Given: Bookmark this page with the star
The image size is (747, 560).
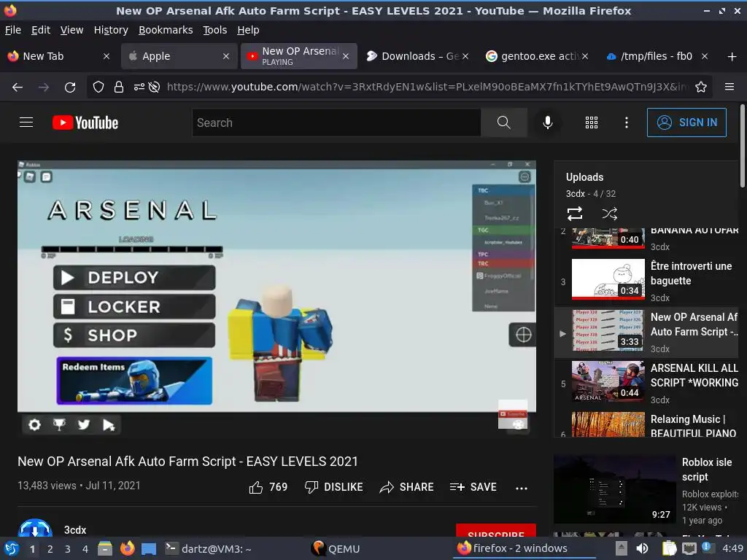Looking at the screenshot, I should pyautogui.click(x=701, y=87).
